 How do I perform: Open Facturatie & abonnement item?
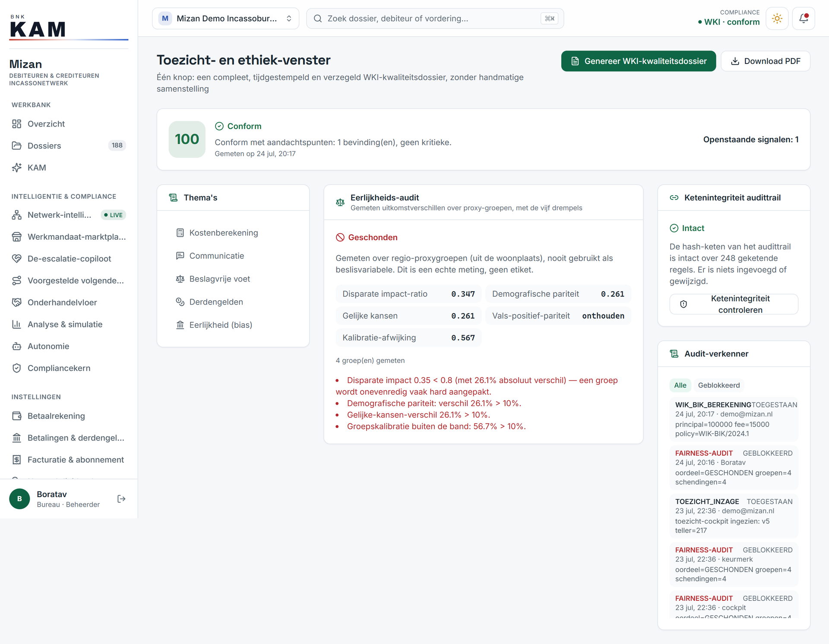click(69, 460)
